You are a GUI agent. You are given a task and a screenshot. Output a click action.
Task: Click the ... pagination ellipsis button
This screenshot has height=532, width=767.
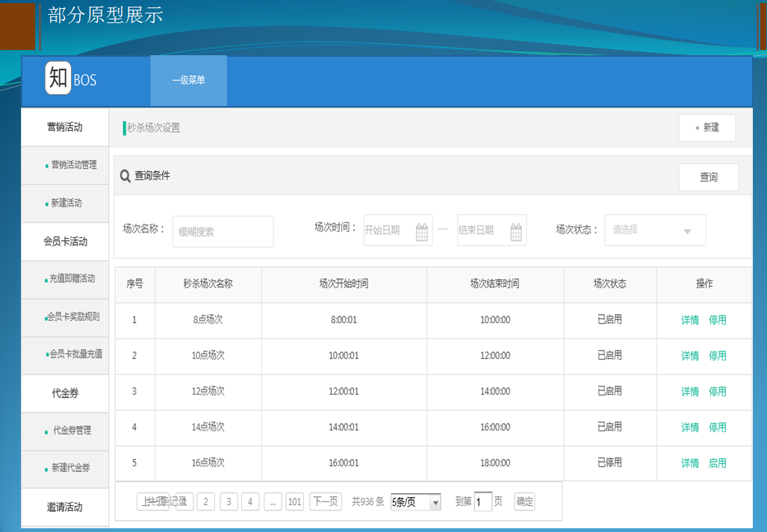(x=273, y=501)
